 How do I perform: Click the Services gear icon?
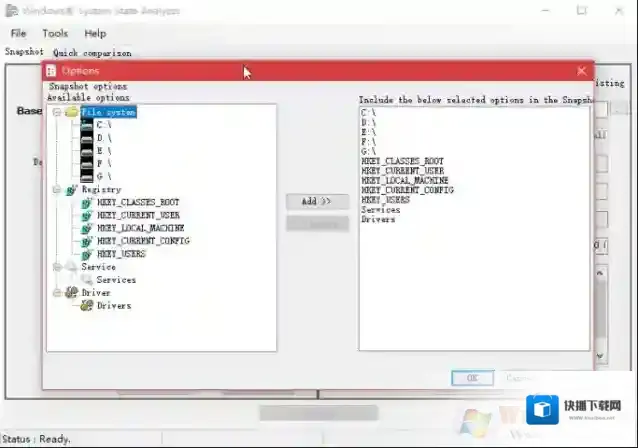pos(87,280)
